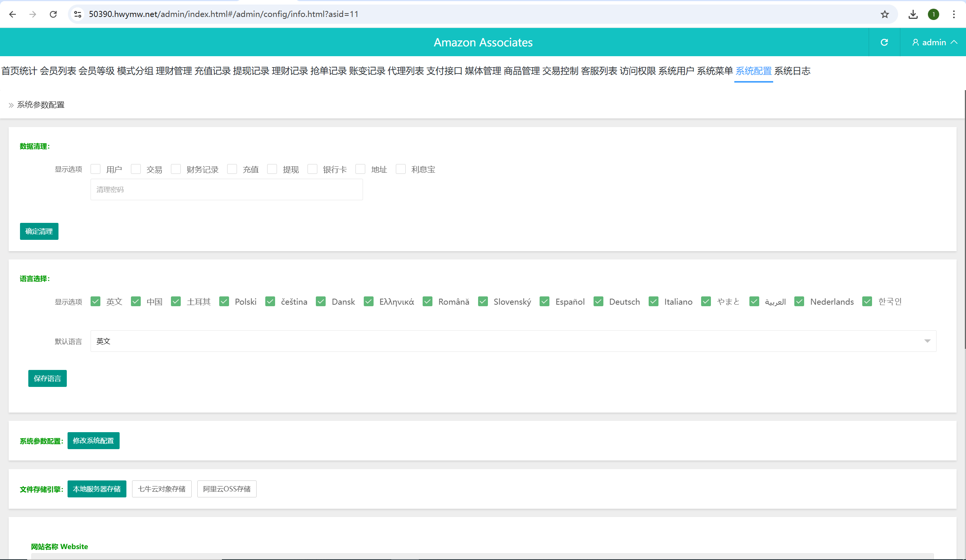The width and height of the screenshot is (966, 560).
Task: Click the browser back arrow
Action: coord(13,14)
